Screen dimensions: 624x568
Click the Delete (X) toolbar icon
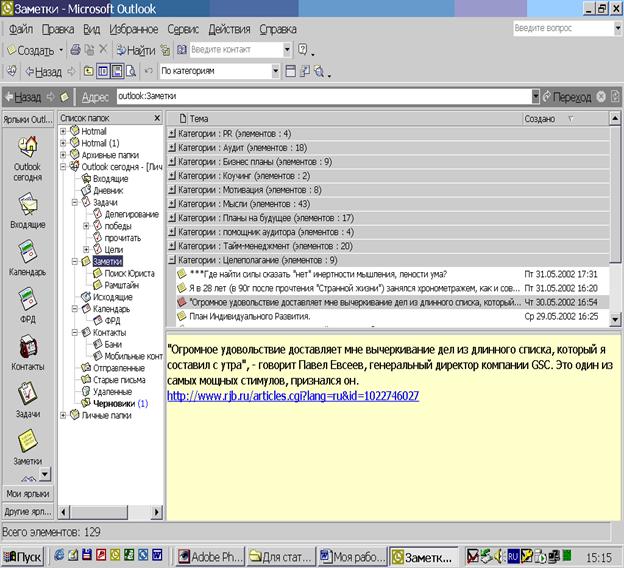point(103,49)
